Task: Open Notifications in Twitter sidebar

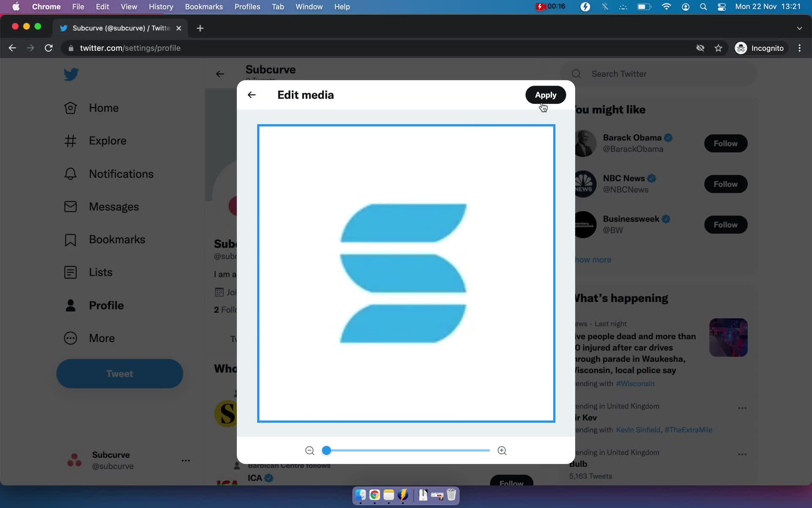Action: (121, 174)
